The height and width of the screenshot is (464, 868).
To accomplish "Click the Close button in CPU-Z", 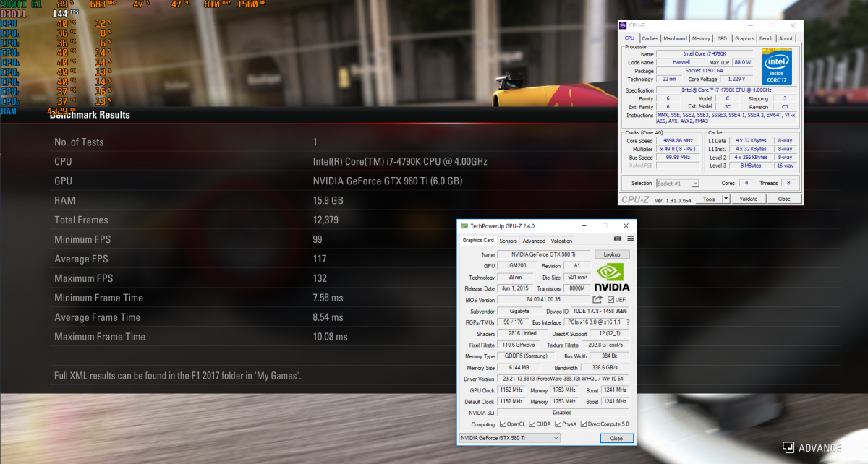I will pos(784,199).
